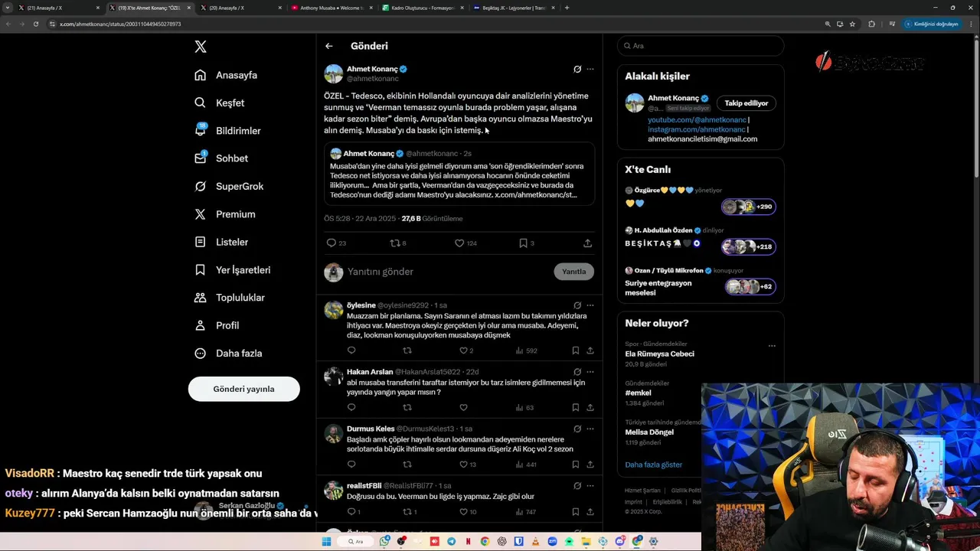The image size is (980, 551).
Task: Bookmark öylesine's reply
Action: click(575, 350)
